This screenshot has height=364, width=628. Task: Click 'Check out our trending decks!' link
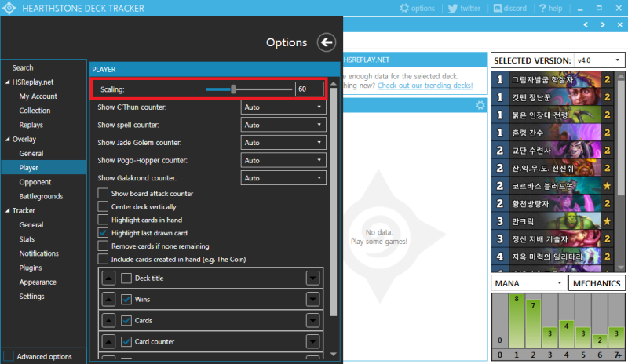click(425, 86)
